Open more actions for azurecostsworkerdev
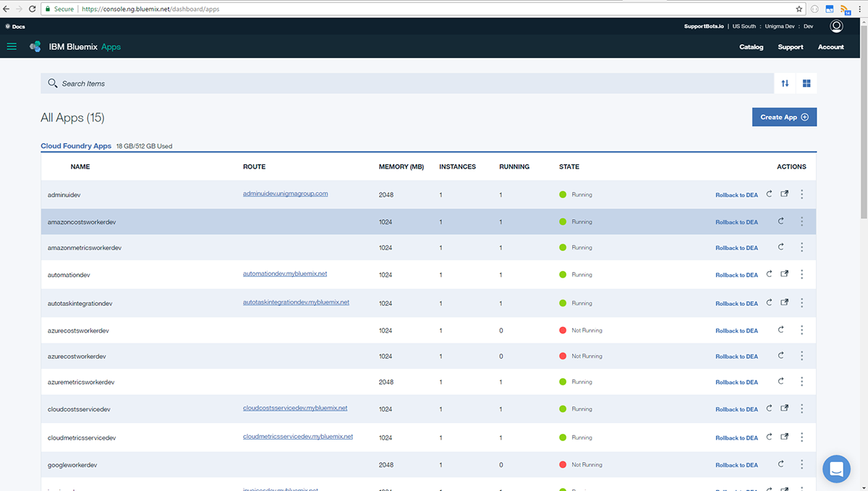Screen dimensions: 868x491 802,330
